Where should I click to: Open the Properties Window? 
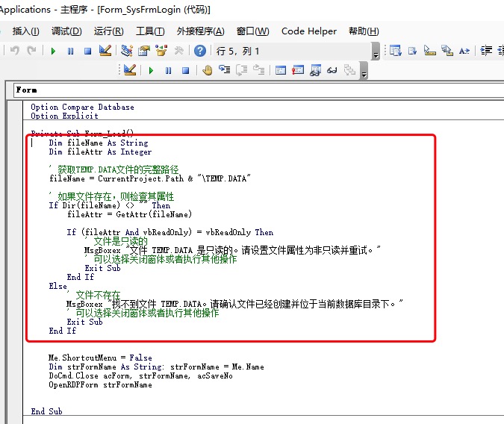(144, 51)
